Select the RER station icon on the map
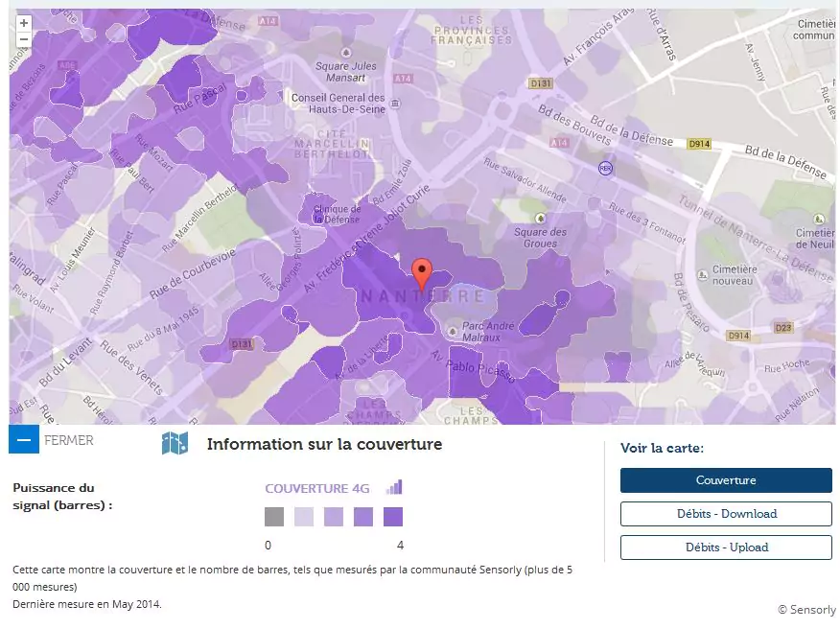Viewport: 840px width, 629px height. pyautogui.click(x=604, y=168)
